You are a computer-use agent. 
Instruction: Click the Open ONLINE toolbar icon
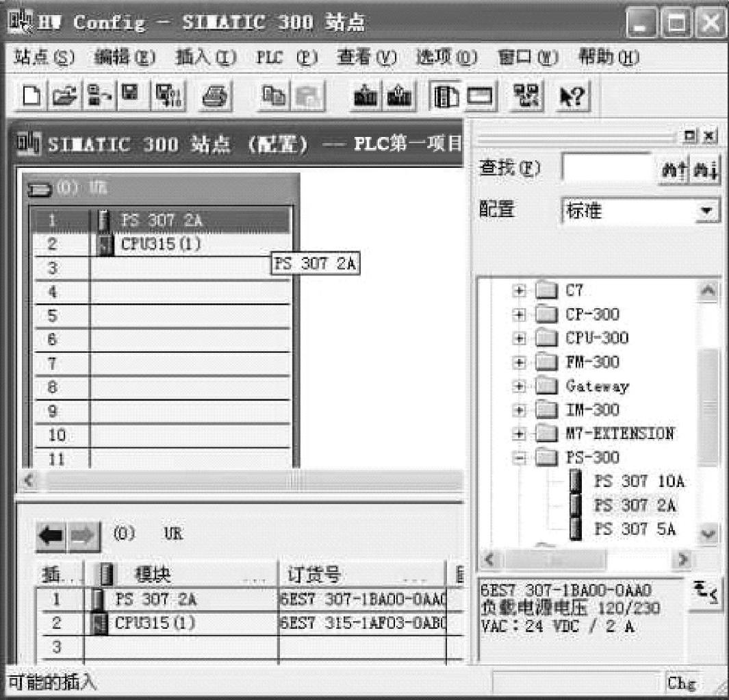pos(99,96)
